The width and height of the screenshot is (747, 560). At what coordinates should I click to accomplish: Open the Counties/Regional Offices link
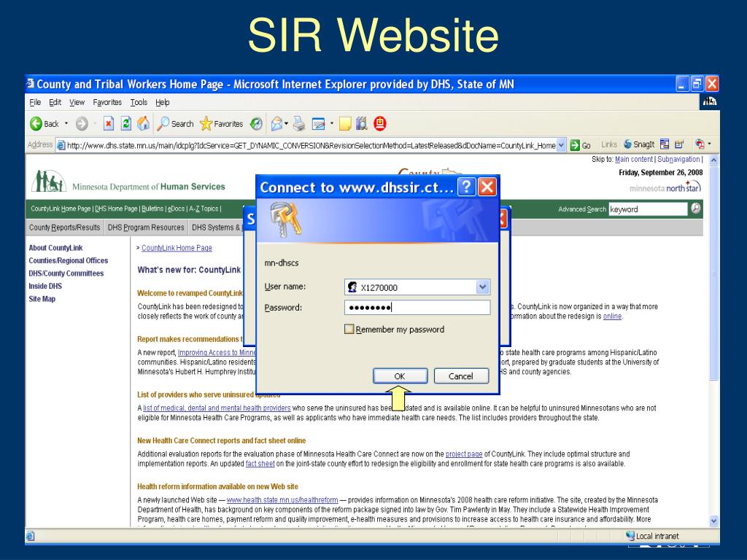[68, 260]
